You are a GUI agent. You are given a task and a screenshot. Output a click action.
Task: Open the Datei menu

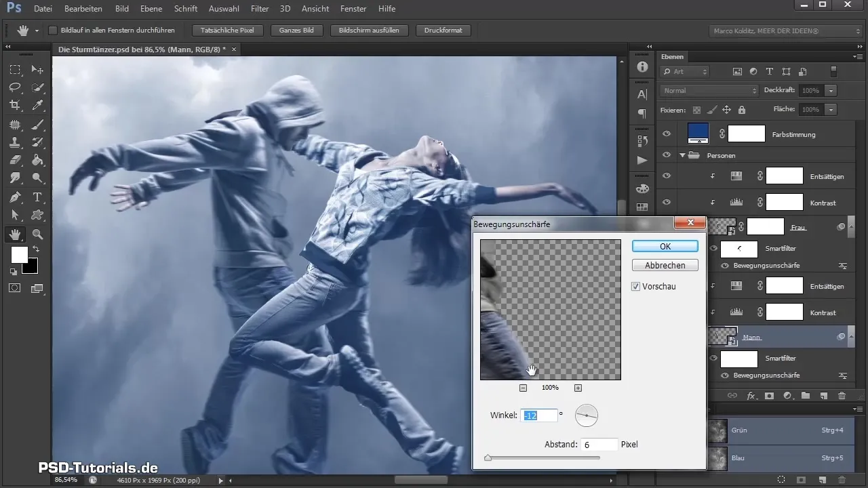pyautogui.click(x=42, y=9)
